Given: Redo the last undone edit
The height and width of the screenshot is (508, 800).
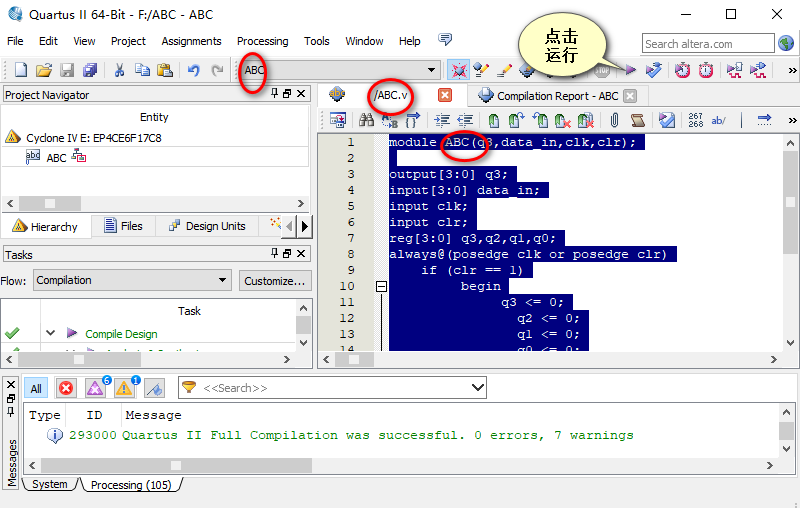Looking at the screenshot, I should click(x=217, y=70).
